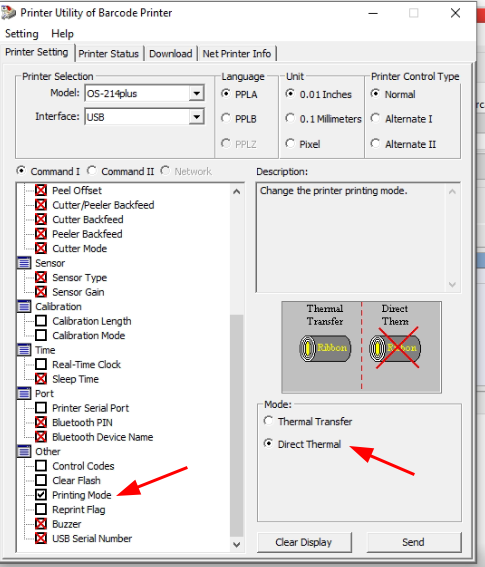Image resolution: width=485 pixels, height=567 pixels.
Task: Check the Reprint Flag option
Action: (x=41, y=510)
